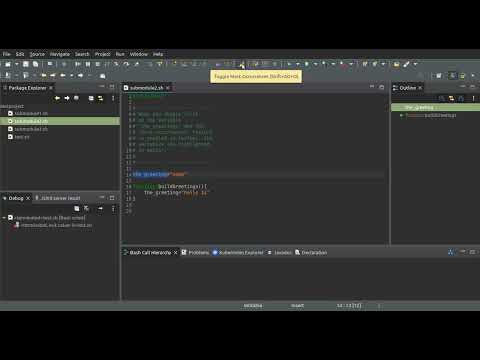This screenshot has width=480, height=360.
Task: Click Back arrow in Package Explorer toolbar
Action: click(x=57, y=98)
